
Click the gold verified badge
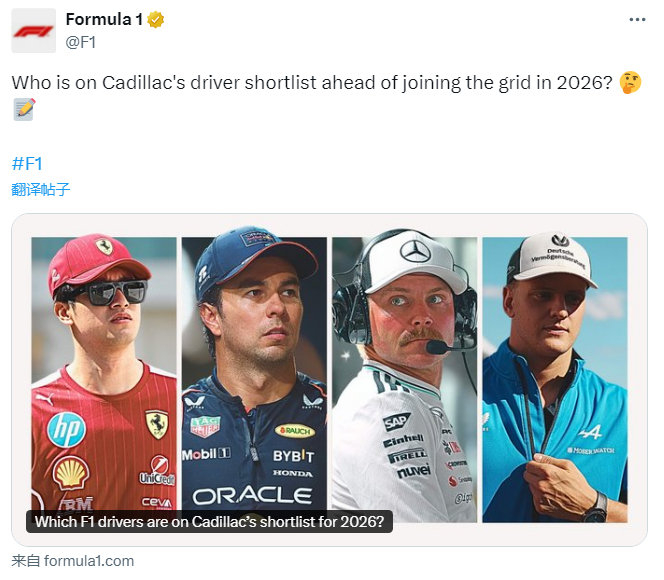pyautogui.click(x=157, y=20)
